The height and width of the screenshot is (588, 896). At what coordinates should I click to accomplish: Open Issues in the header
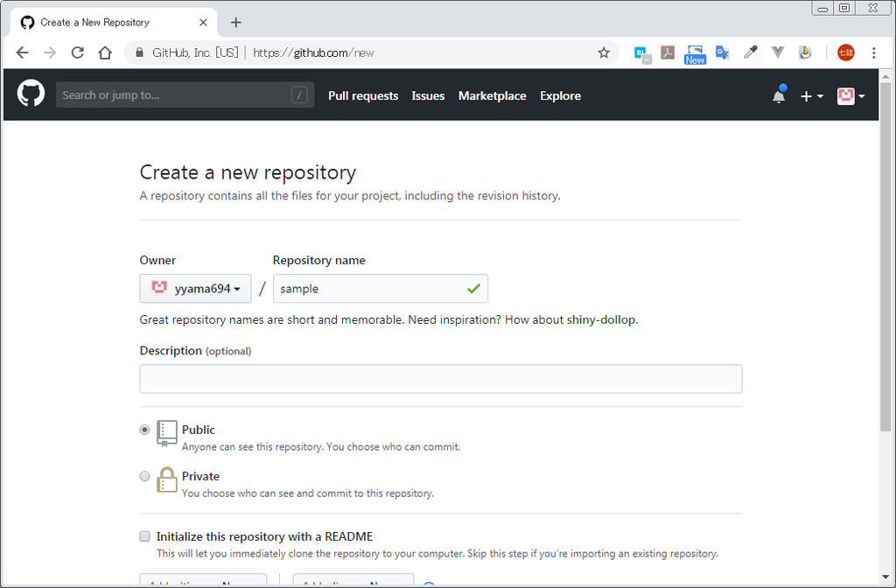[x=428, y=96]
